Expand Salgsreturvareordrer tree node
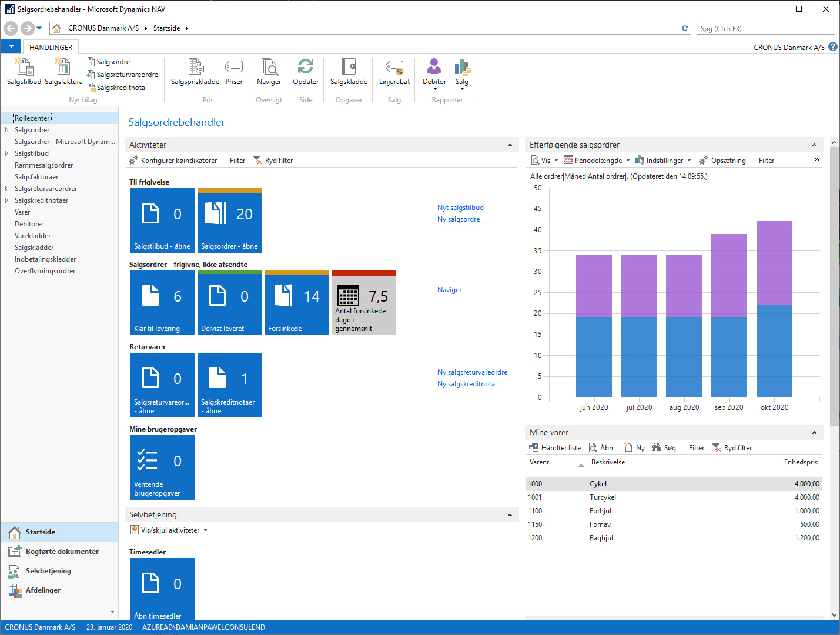This screenshot has width=840, height=635. 6,189
